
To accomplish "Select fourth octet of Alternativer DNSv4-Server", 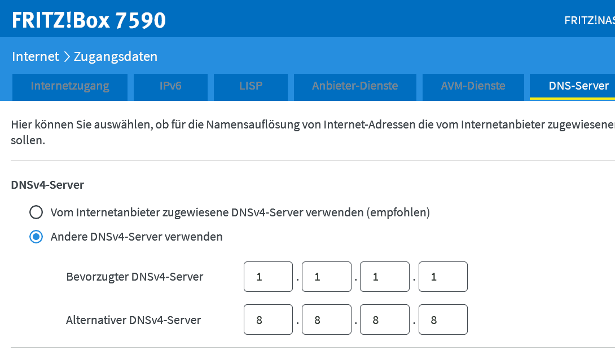I will (443, 319).
